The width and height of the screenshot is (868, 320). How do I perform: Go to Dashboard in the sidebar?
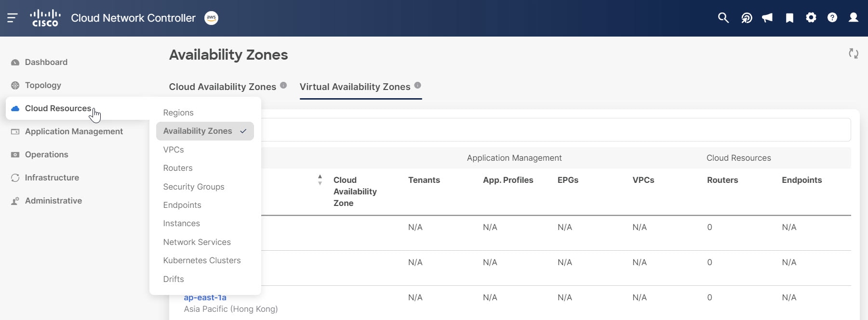click(x=46, y=62)
